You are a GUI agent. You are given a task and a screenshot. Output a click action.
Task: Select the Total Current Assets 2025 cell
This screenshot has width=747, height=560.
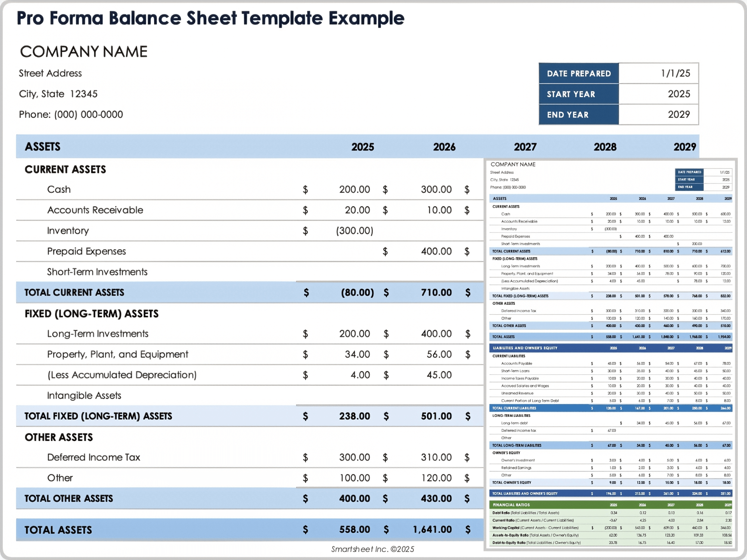357,292
